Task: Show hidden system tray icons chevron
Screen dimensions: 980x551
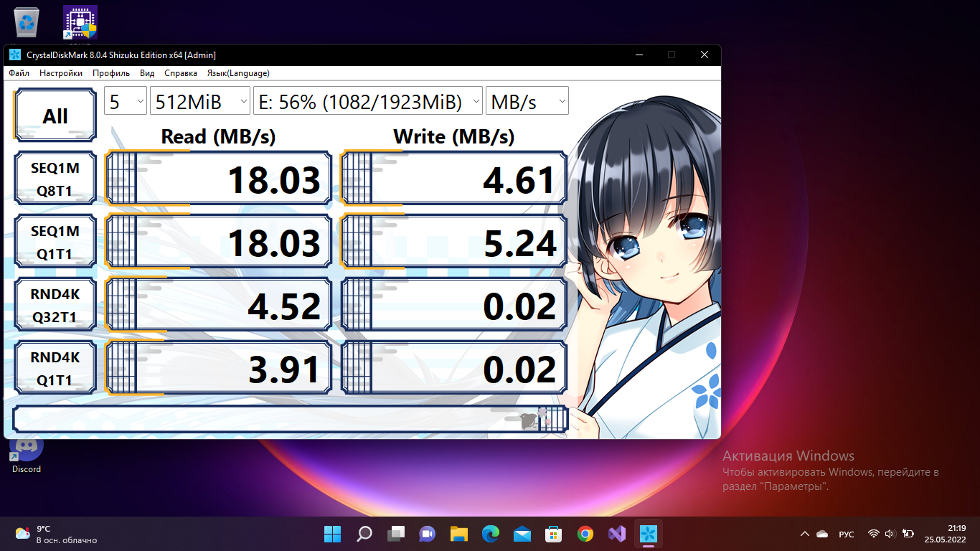Action: click(x=805, y=534)
